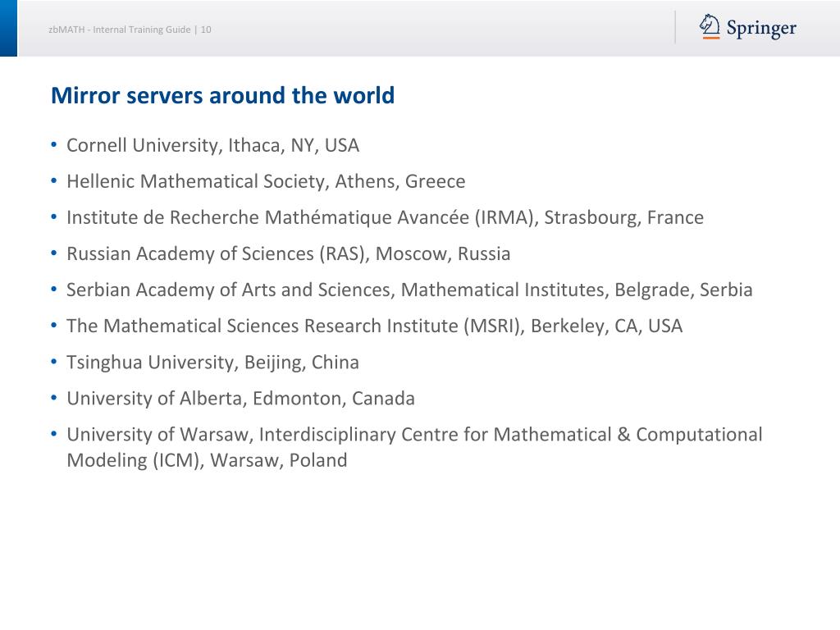Click the University of Alberta, Edmonton line
Viewport: 840px width, 630px height.
[x=240, y=399]
